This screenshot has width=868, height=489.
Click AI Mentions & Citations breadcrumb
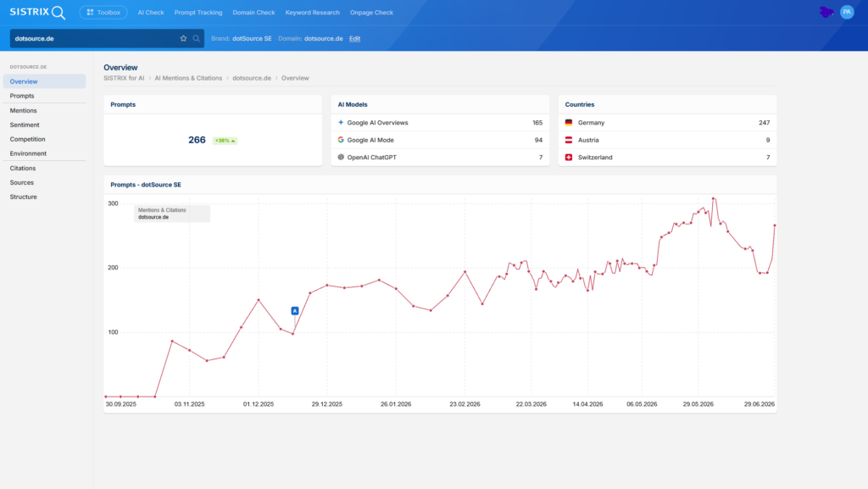click(x=188, y=78)
